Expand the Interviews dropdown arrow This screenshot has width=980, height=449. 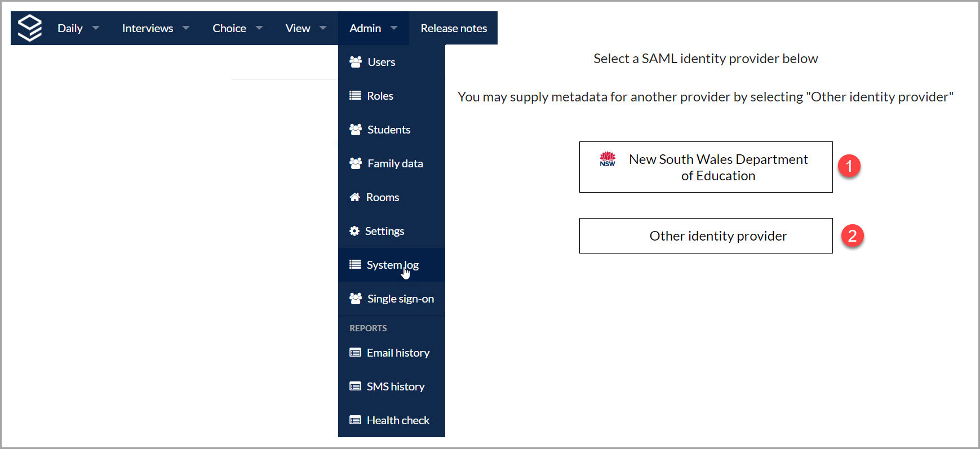[x=186, y=28]
